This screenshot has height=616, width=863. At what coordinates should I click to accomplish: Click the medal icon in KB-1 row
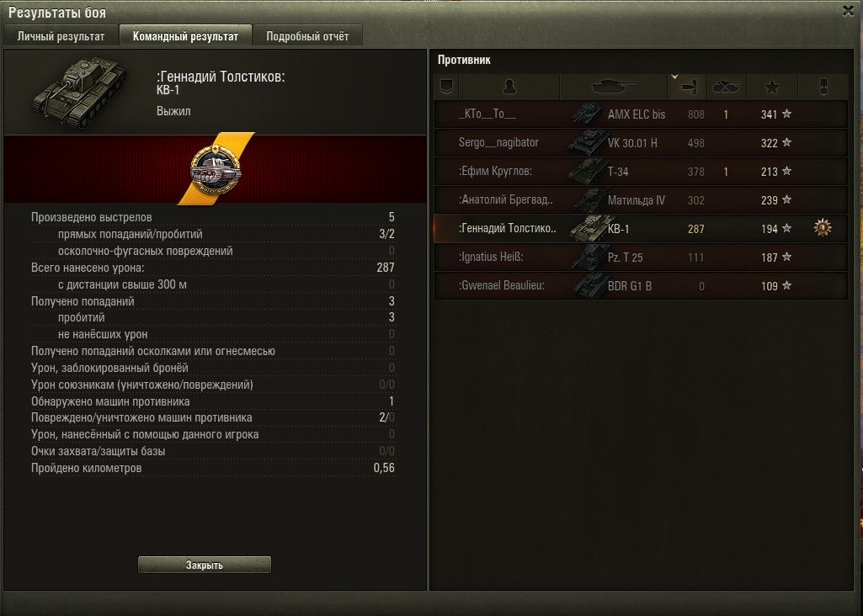click(823, 228)
